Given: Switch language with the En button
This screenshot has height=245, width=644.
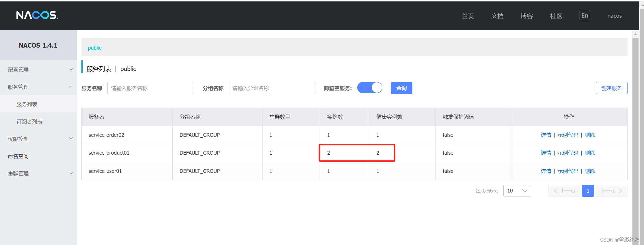Looking at the screenshot, I should [x=585, y=16].
